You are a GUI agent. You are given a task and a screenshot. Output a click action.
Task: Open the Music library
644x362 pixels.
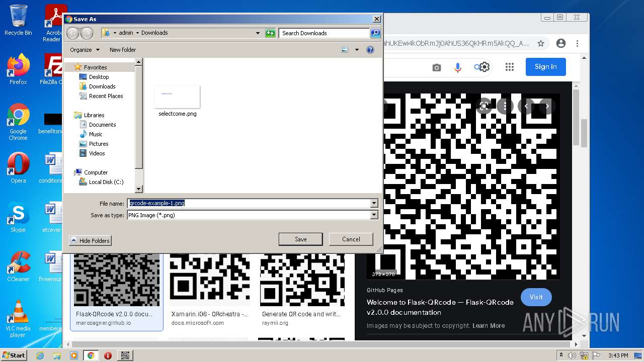96,134
